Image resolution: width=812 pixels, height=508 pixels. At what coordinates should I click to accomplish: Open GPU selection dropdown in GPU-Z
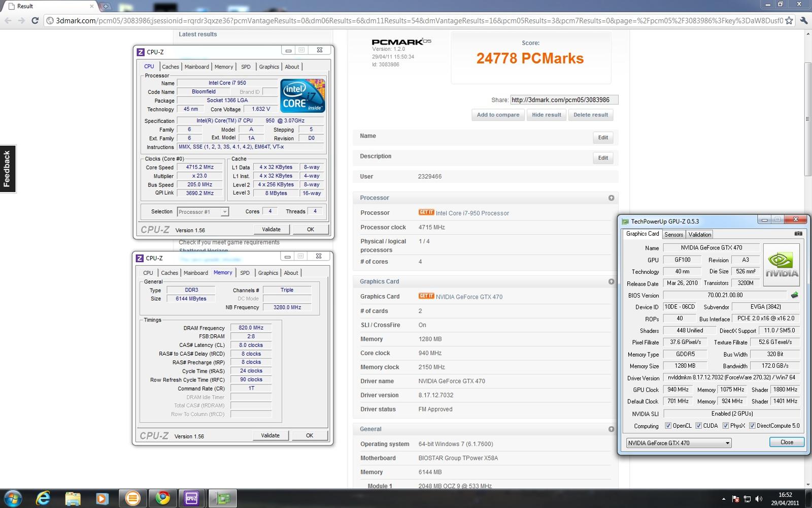679,443
